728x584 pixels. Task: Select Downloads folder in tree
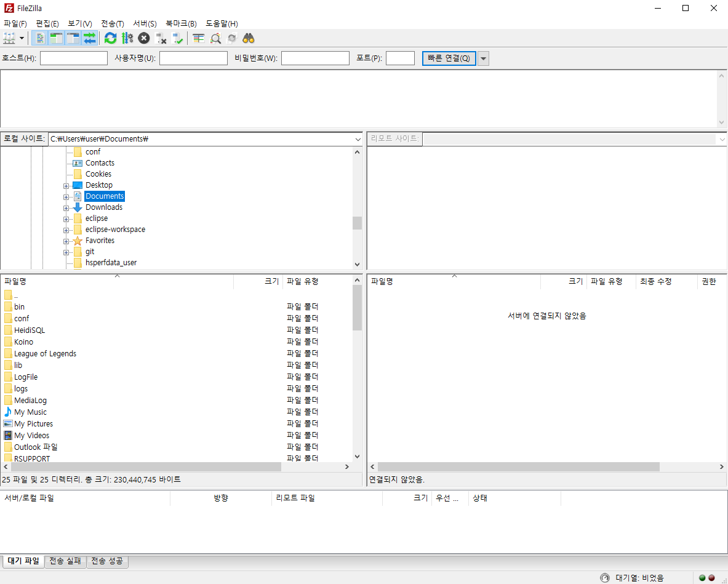coord(104,207)
